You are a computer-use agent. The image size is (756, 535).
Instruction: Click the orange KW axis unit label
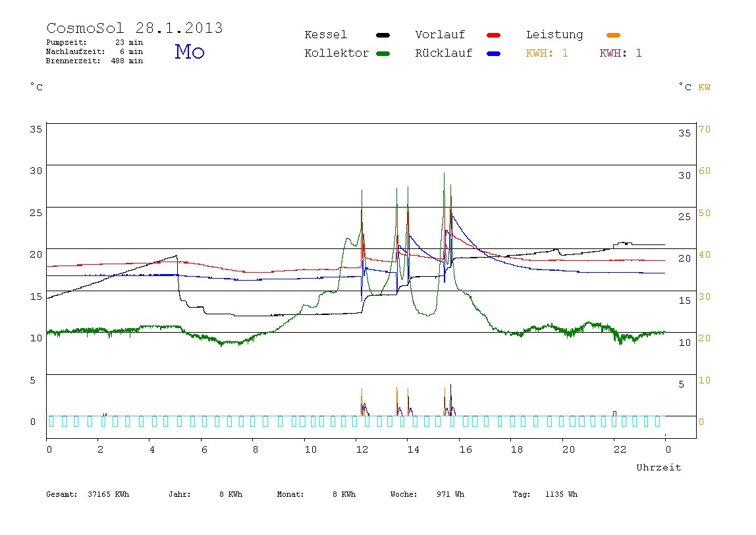pyautogui.click(x=705, y=88)
